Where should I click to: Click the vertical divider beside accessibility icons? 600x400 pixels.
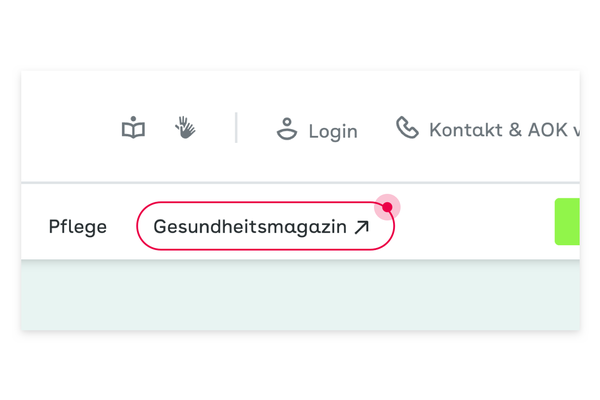tap(236, 127)
